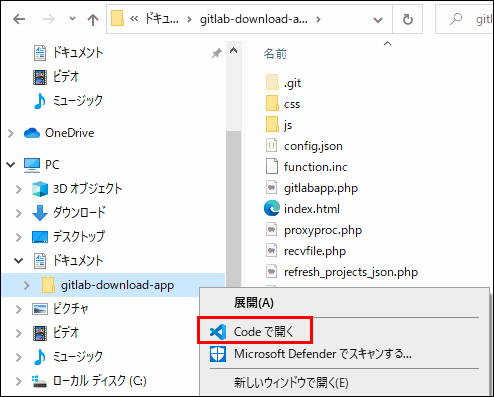Open the recent locations dropdown arrow
The height and width of the screenshot is (397, 494).
(72, 19)
